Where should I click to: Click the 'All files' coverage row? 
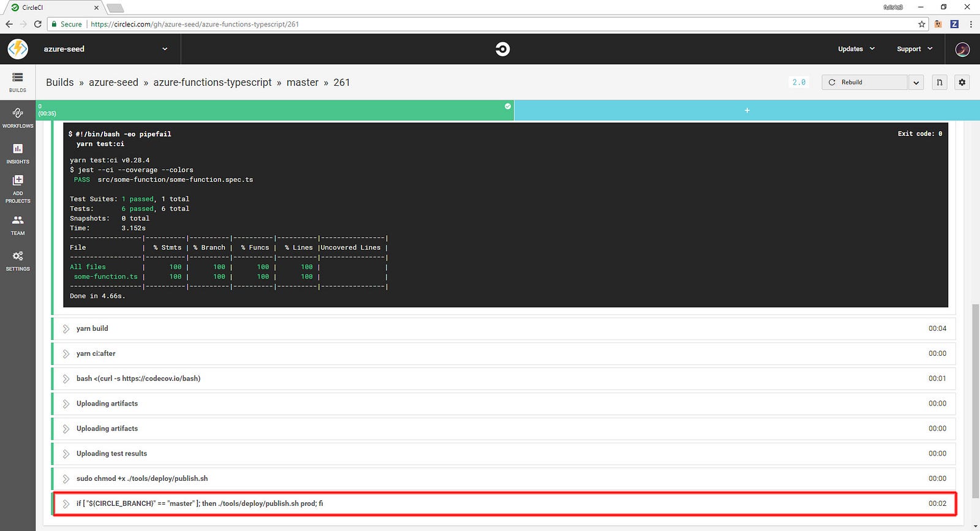click(x=228, y=267)
